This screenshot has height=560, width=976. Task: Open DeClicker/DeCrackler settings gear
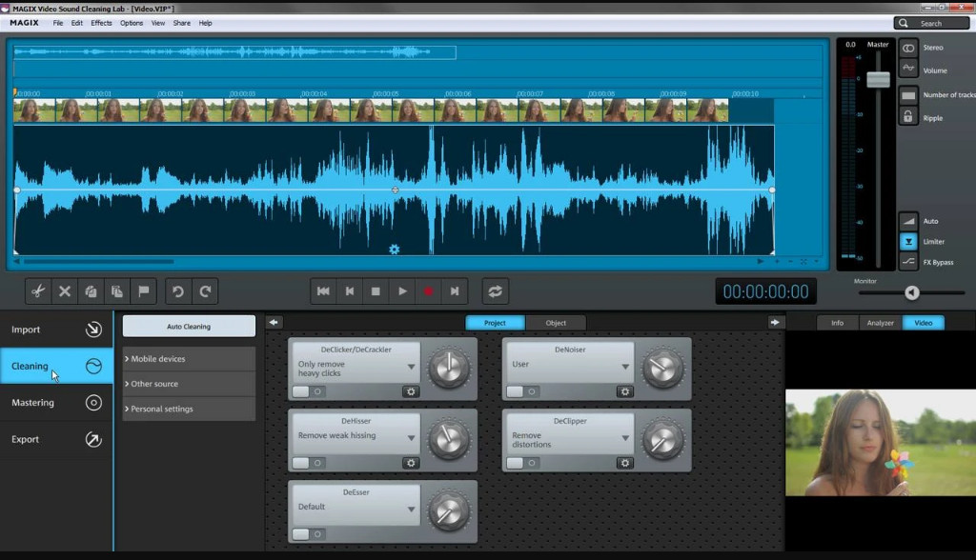pos(411,391)
